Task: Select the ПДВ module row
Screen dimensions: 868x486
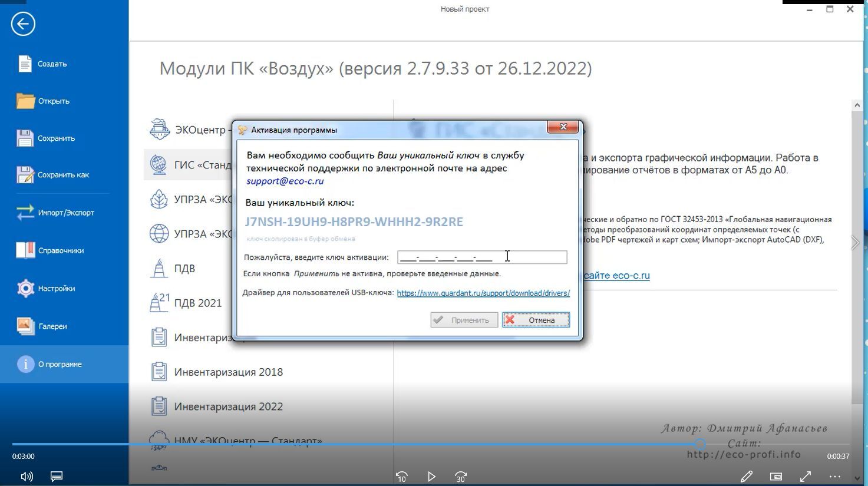Action: coord(172,268)
